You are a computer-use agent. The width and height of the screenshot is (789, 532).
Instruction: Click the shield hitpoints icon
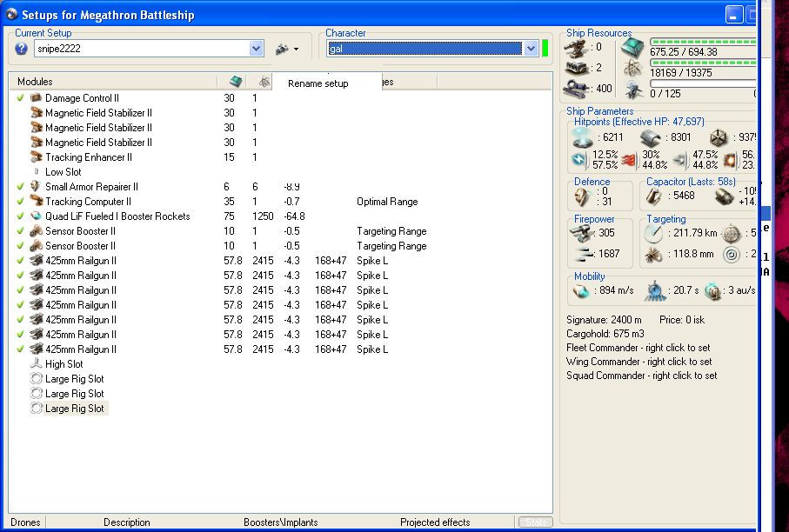583,137
